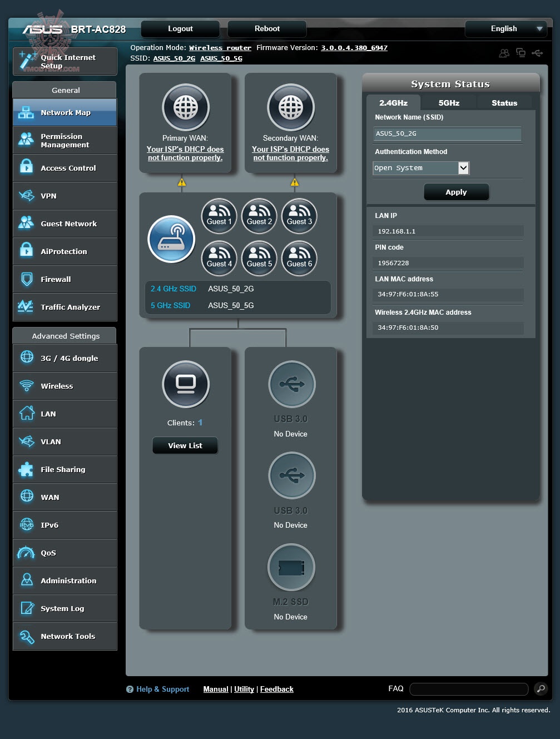Open the Feedback link
Image resolution: width=560 pixels, height=739 pixels.
pos(277,689)
